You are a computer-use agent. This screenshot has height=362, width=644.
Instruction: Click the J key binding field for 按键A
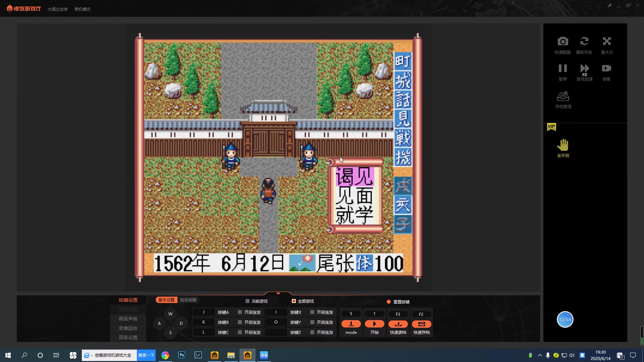(204, 312)
